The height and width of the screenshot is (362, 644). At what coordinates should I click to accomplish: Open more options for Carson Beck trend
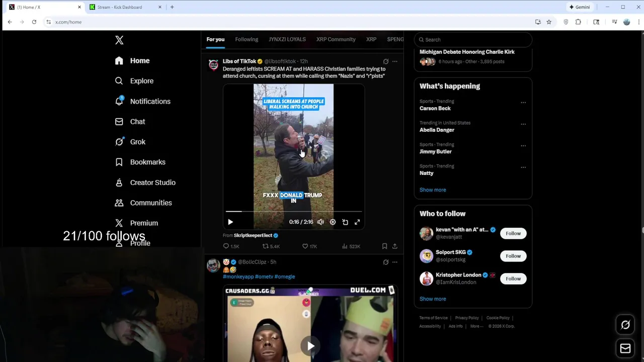pos(523,103)
